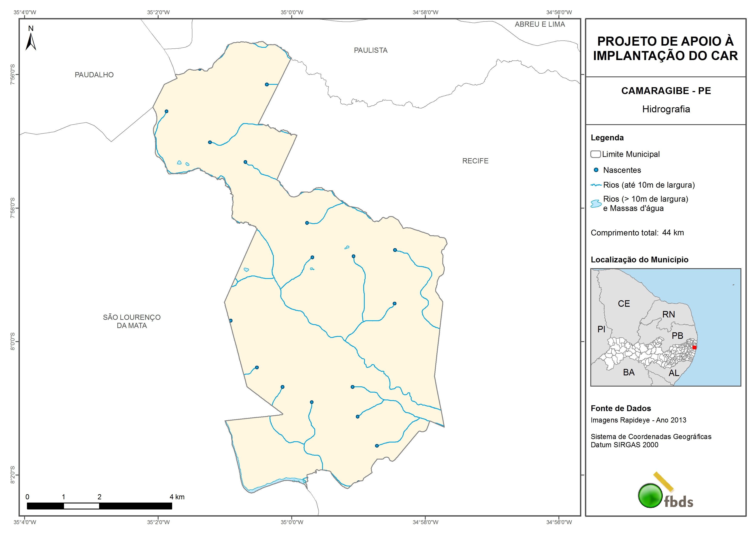Click the narrow rivers wavy line legend symbol
Screen dimensions: 756x534
[x=596, y=185]
